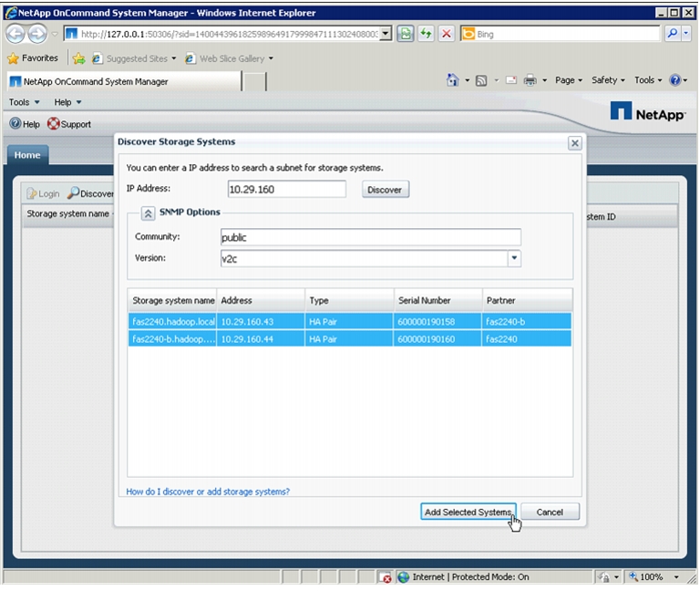Click the search magnifier icon
This screenshot has height=612, width=700.
[673, 34]
